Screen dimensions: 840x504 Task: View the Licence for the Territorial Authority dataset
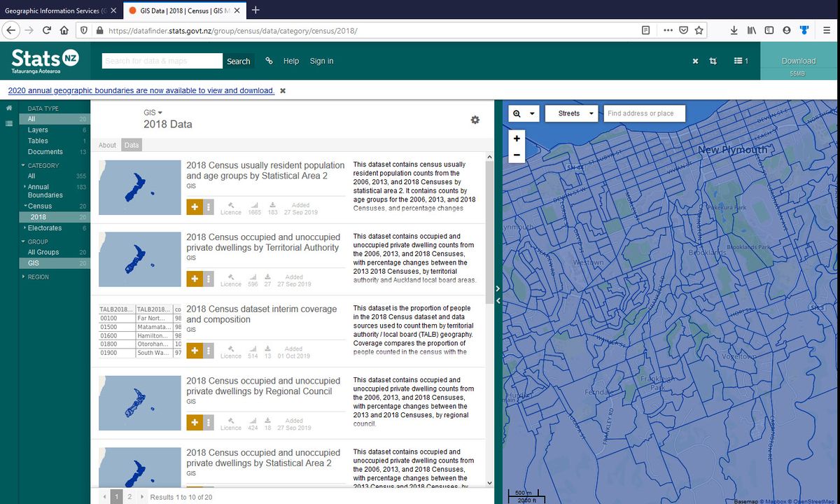[x=231, y=279]
